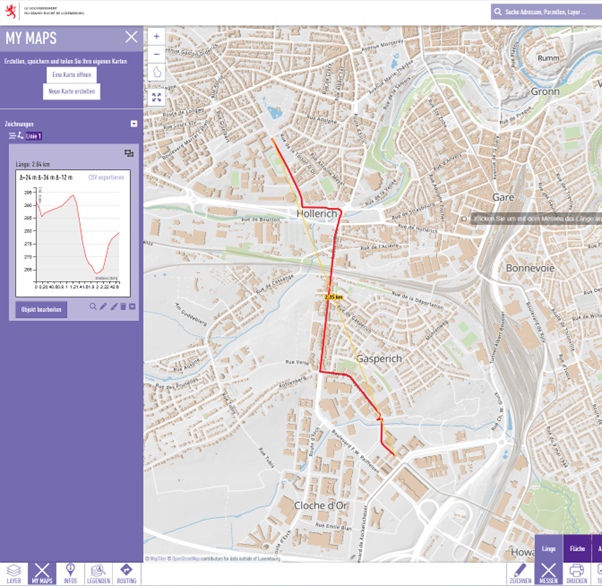This screenshot has height=586, width=602.
Task: Click the fullscreen map icon
Action: (157, 97)
